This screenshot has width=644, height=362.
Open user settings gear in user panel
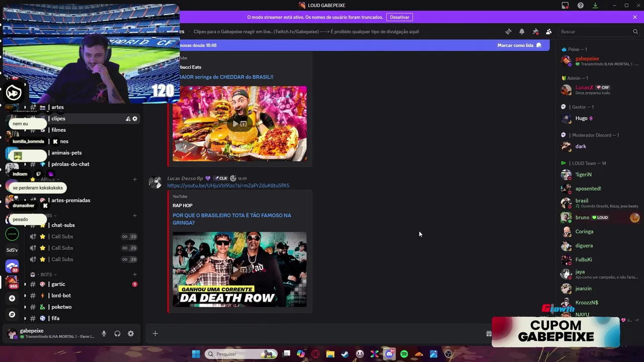tap(131, 333)
